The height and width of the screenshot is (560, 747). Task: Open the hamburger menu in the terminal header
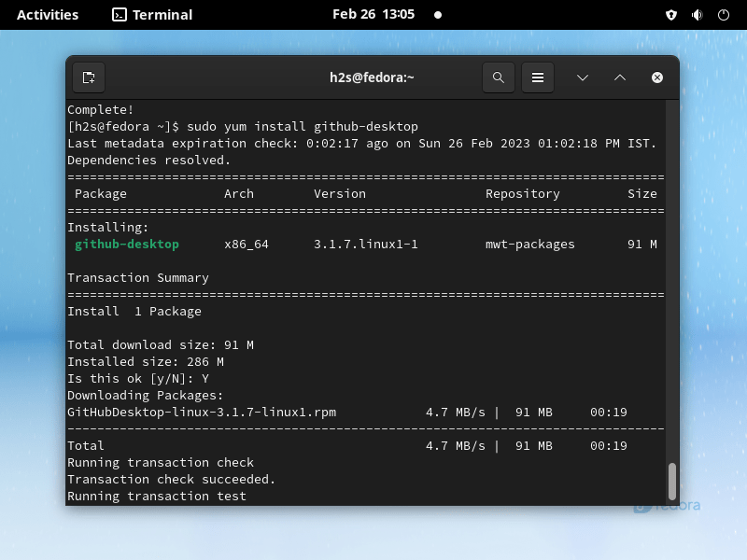coord(538,77)
